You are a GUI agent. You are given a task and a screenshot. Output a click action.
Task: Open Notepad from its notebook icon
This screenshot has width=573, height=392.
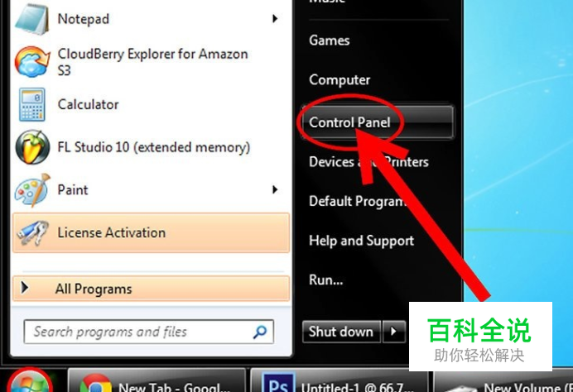pyautogui.click(x=31, y=19)
